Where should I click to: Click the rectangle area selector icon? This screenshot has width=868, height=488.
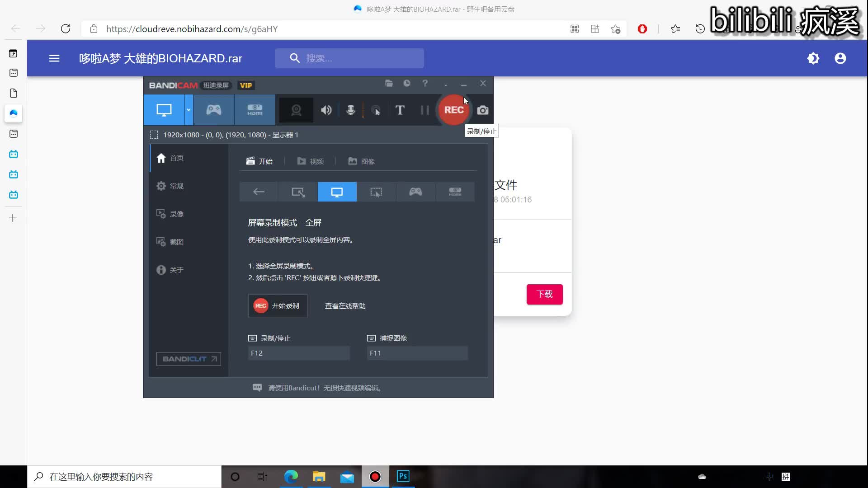pyautogui.click(x=154, y=135)
